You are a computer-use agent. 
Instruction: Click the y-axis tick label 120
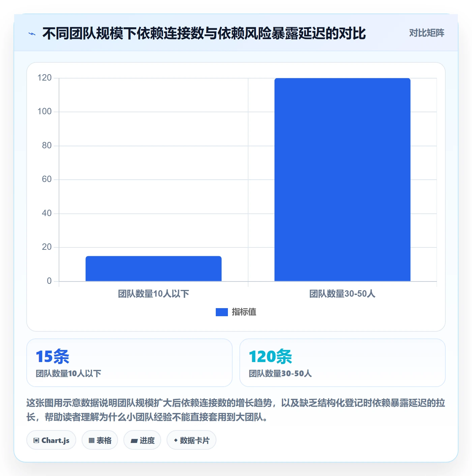pyautogui.click(x=45, y=78)
